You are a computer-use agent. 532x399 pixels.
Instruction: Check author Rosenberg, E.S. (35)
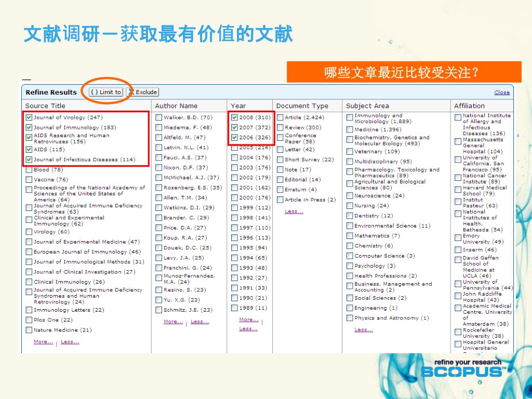[x=158, y=188]
